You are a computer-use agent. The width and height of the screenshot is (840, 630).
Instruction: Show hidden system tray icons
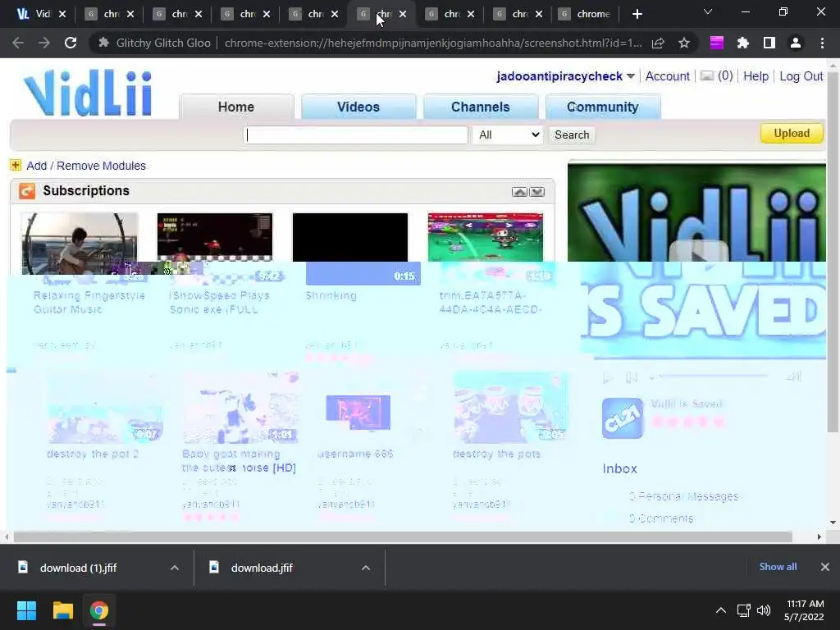(x=721, y=610)
